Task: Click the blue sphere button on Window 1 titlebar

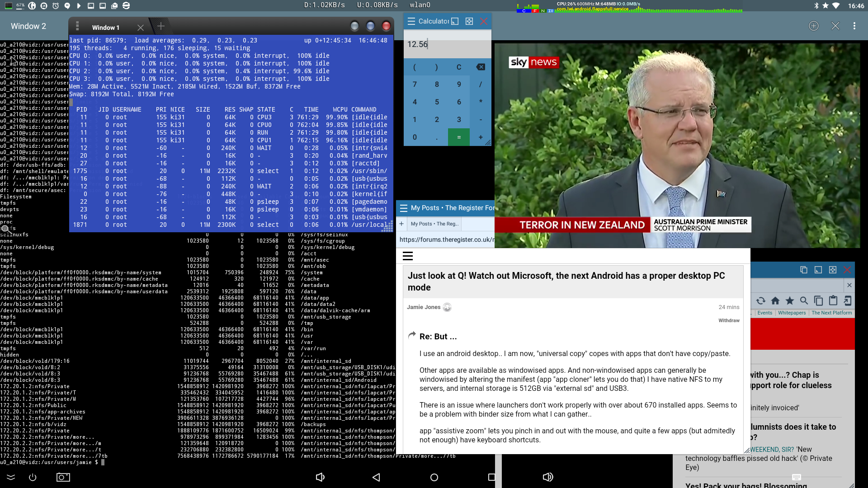Action: tap(371, 26)
